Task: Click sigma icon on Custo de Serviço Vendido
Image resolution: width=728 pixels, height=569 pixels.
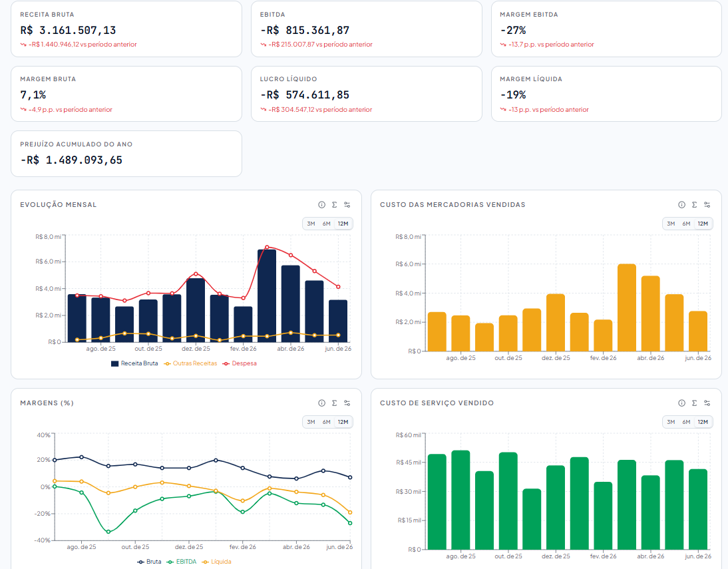Action: click(x=694, y=403)
